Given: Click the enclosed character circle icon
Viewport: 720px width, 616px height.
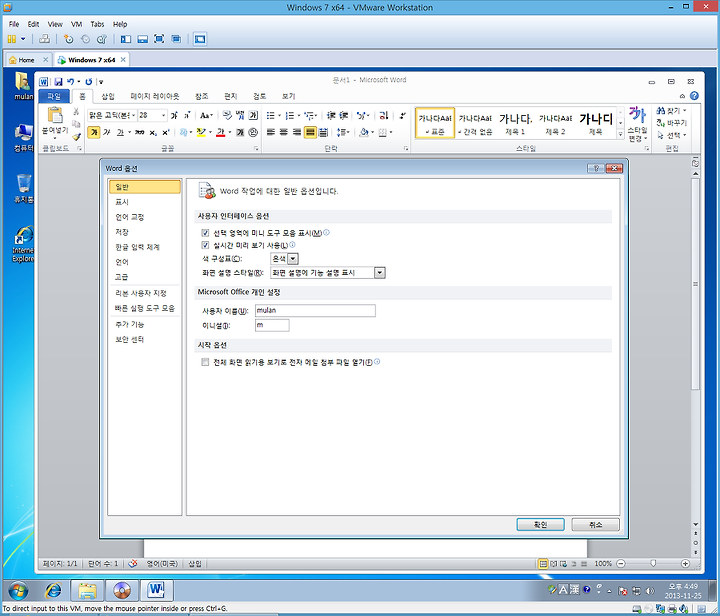Looking at the screenshot, I should (x=253, y=133).
